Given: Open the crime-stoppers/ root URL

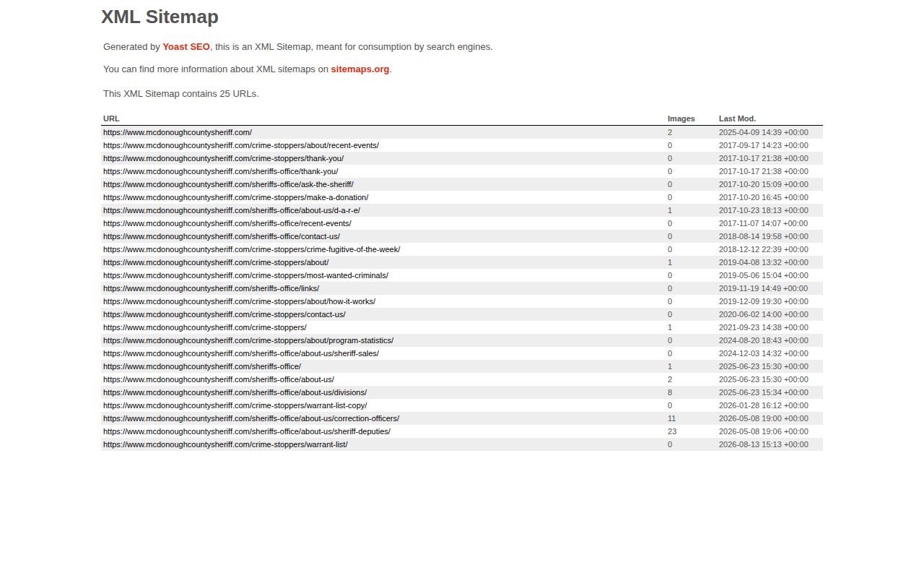Looking at the screenshot, I should click(205, 327).
